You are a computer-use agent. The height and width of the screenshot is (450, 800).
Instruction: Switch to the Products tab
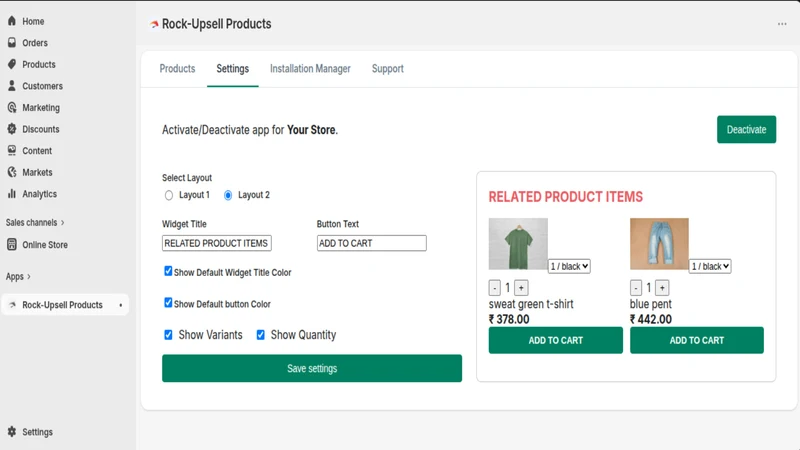coord(177,68)
